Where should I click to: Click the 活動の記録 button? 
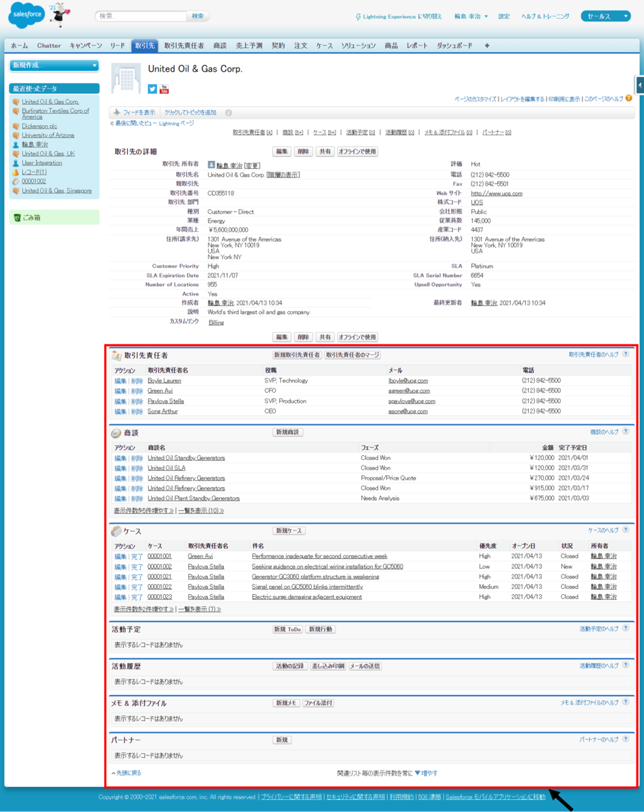click(x=290, y=667)
